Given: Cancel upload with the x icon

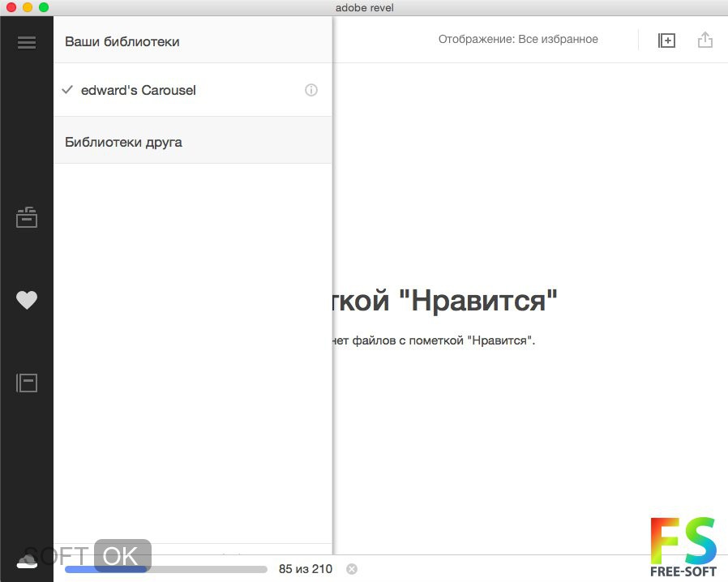Looking at the screenshot, I should point(352,569).
